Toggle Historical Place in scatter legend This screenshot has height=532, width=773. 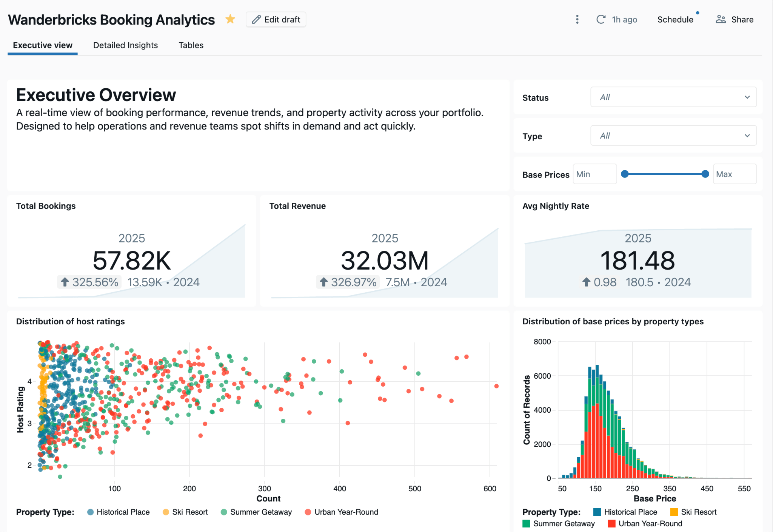coord(119,512)
